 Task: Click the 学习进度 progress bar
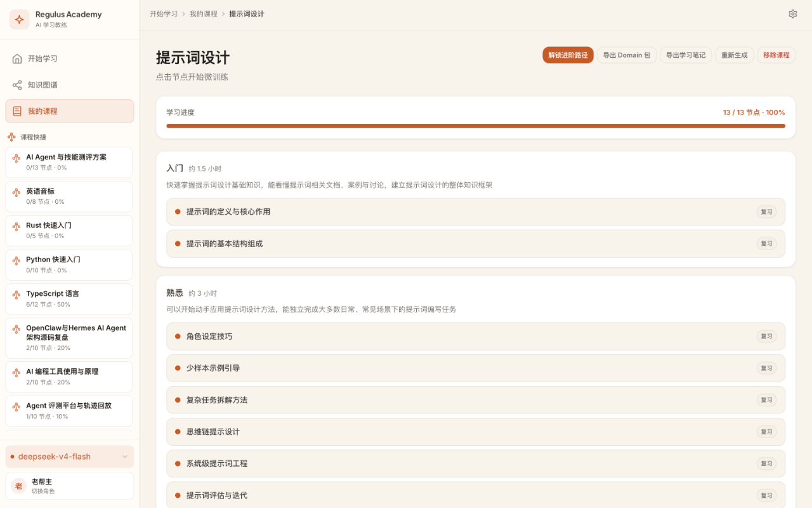tap(476, 126)
